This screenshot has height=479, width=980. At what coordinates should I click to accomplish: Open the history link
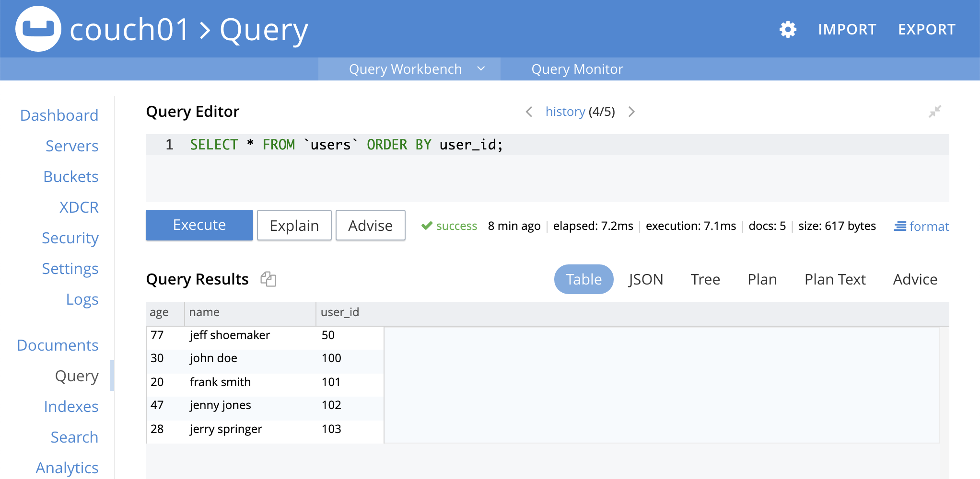point(565,112)
